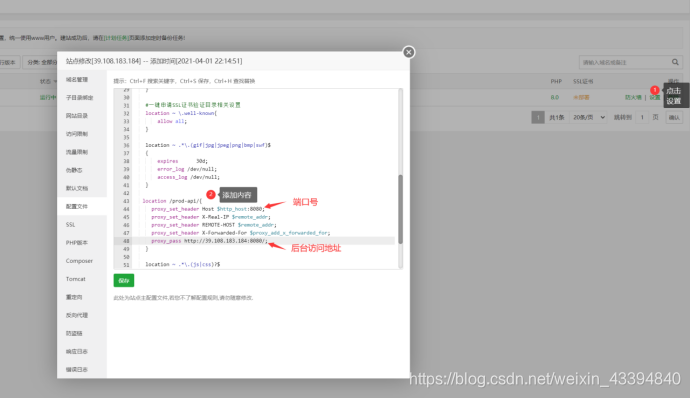Open the 默认文档 tab
691x398 pixels.
point(77,188)
